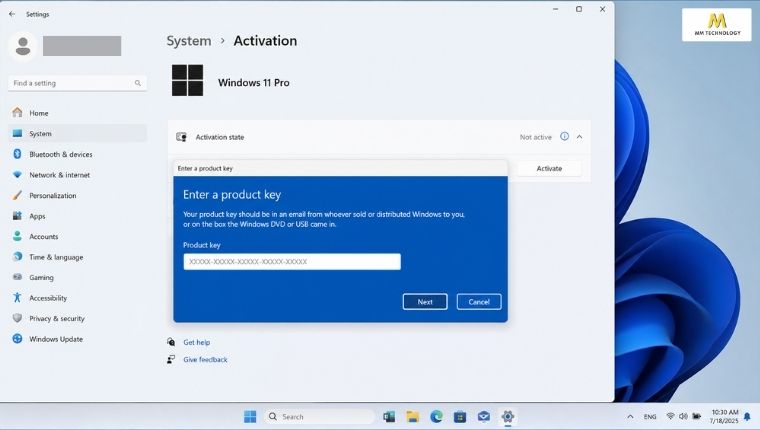Click the Windows 11 Pro edition text
760x430 pixels.
pyautogui.click(x=253, y=83)
